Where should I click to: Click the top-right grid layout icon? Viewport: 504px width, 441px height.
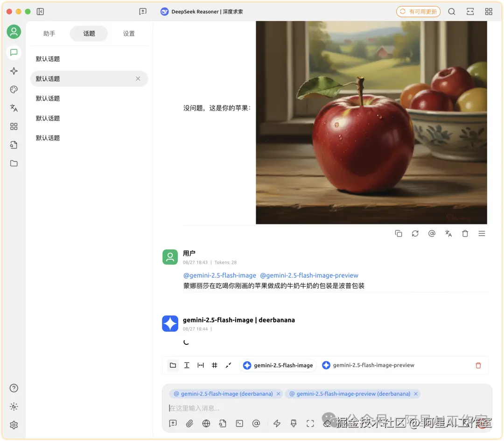pyautogui.click(x=489, y=12)
